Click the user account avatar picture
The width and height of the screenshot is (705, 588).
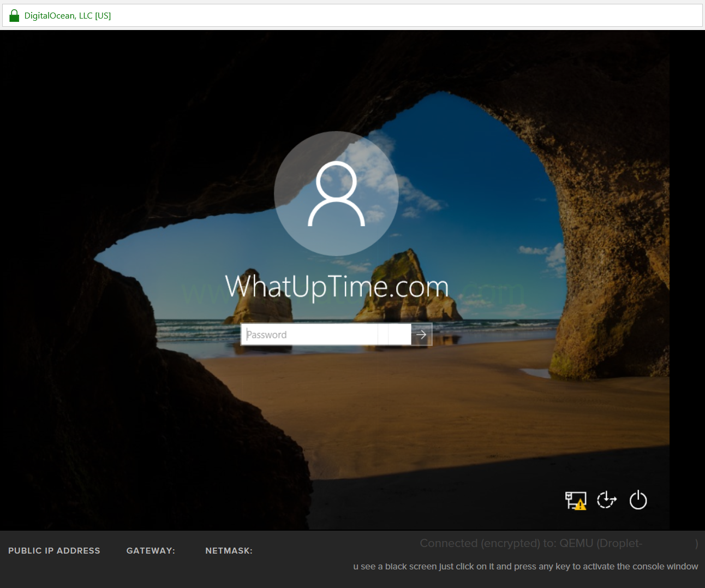click(x=336, y=193)
